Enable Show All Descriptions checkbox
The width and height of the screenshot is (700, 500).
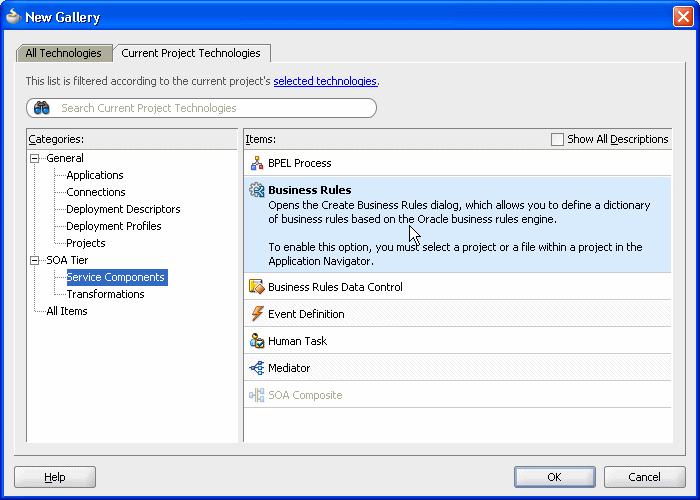(x=557, y=139)
